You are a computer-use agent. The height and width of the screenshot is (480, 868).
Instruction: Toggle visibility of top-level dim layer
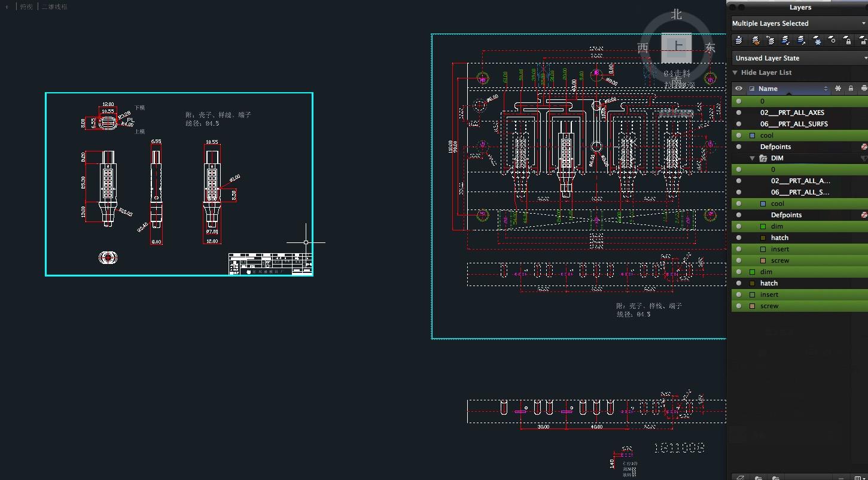click(739, 272)
